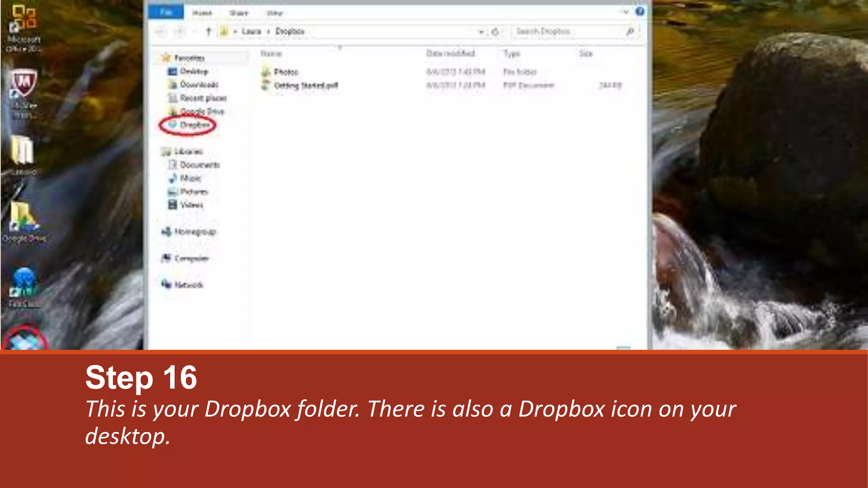Select the blue globe desktop shortcut

24,288
